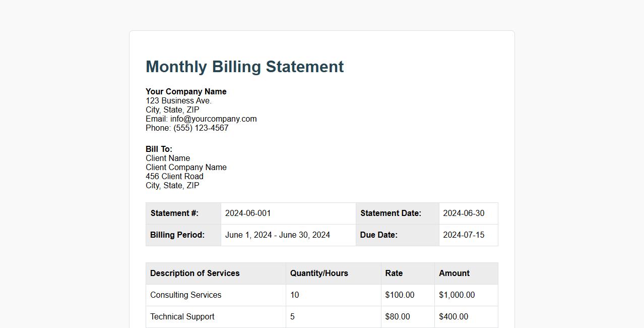Image resolution: width=644 pixels, height=328 pixels.
Task: Click the $1,000.00 amount cell
Action: 457,295
